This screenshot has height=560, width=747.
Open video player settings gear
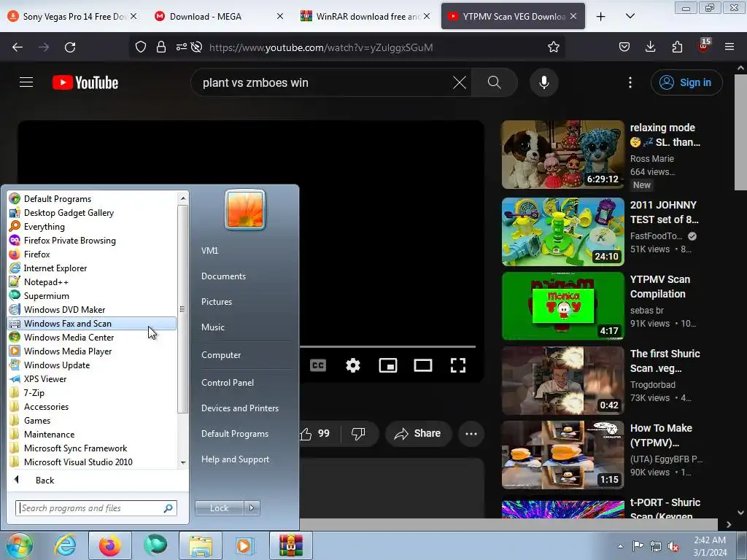[353, 365]
